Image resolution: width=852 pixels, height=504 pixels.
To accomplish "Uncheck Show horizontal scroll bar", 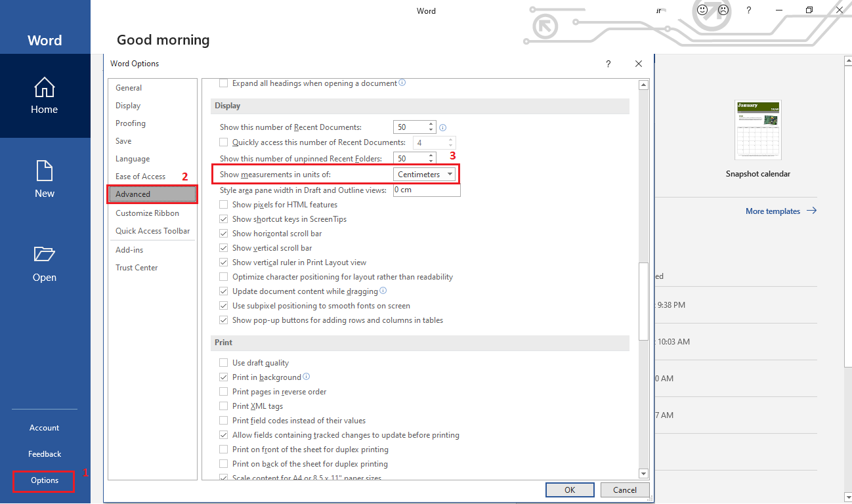I will pos(223,234).
